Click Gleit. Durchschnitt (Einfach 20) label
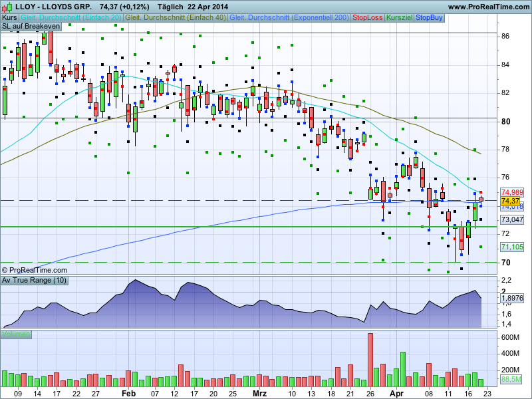 click(x=71, y=18)
